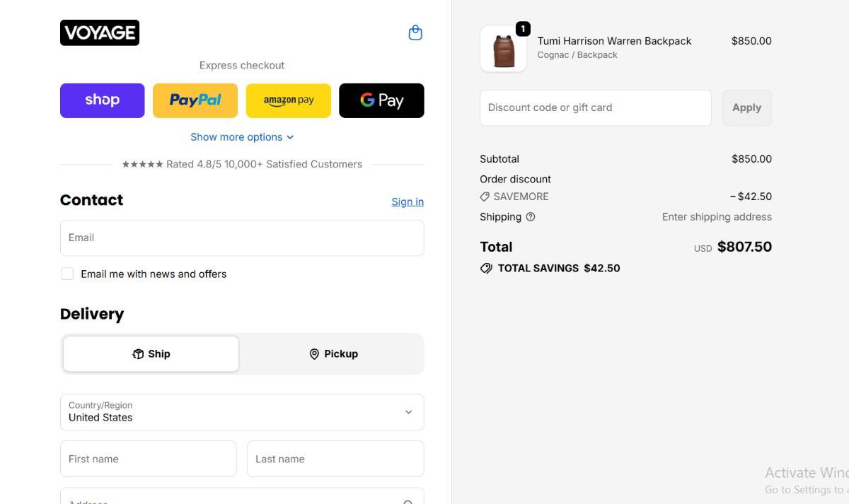The image size is (849, 504).
Task: Open the Country/Region dropdown
Action: [242, 412]
